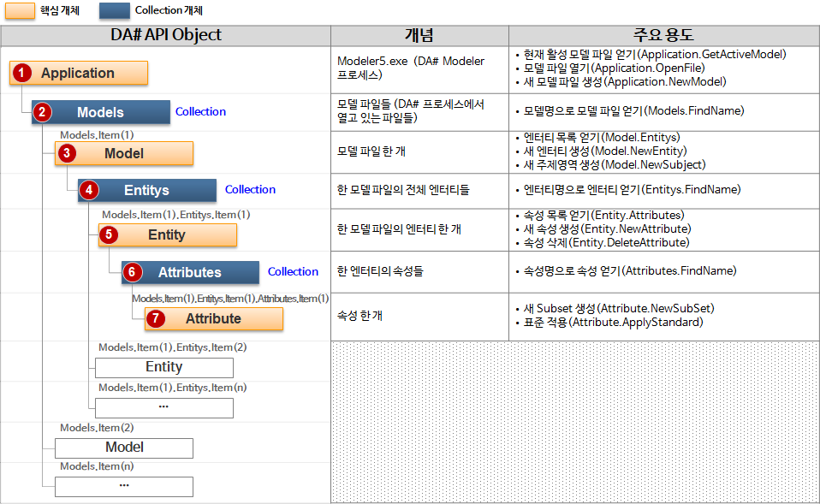This screenshot has width=820, height=504.
Task: Collapse the Entitys.Item(n) ellipsis node
Action: 163,408
